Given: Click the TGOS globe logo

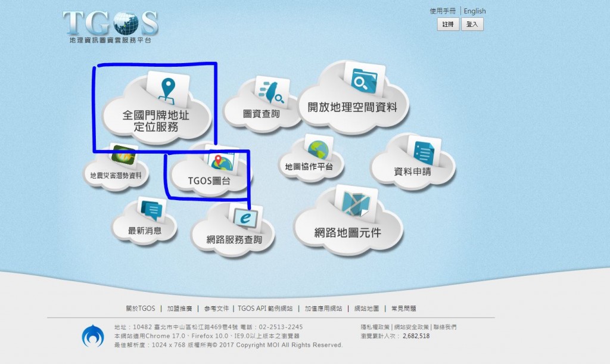Looking at the screenshot, I should pyautogui.click(x=126, y=24).
